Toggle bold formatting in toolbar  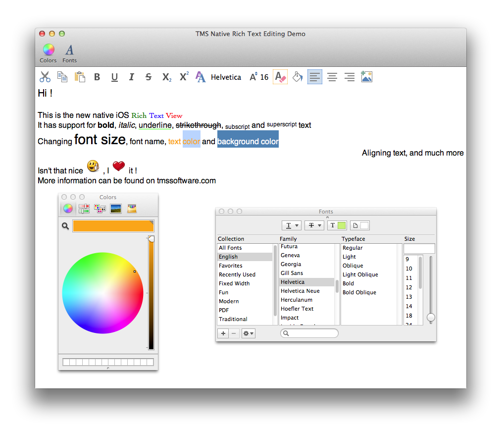point(97,77)
